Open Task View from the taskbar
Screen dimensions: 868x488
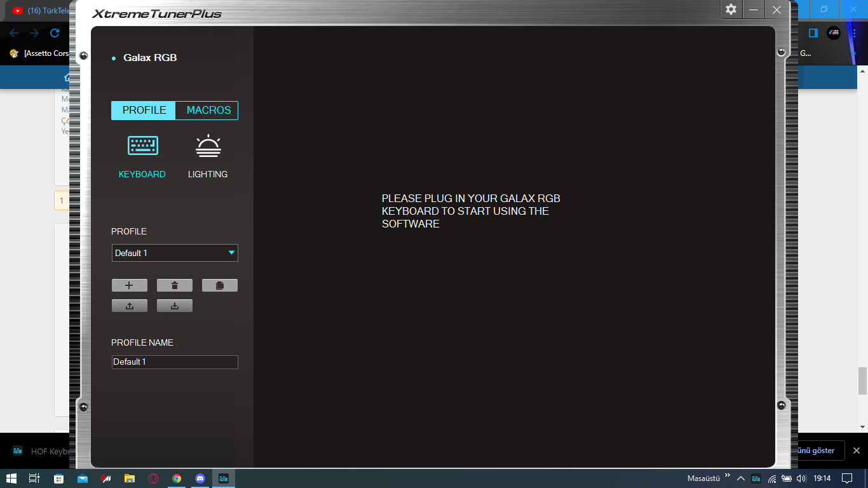coord(34,478)
